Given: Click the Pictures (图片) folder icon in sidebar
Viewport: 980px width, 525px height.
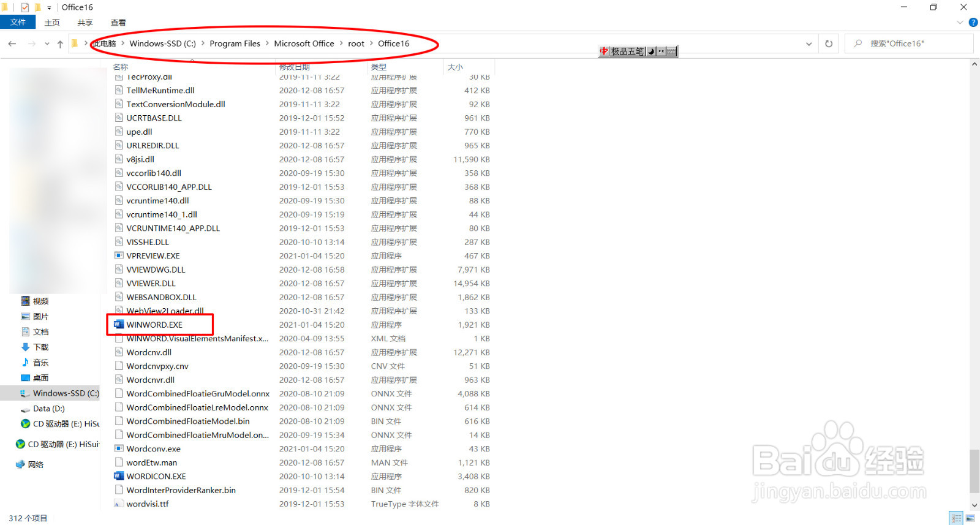Looking at the screenshot, I should coord(25,316).
